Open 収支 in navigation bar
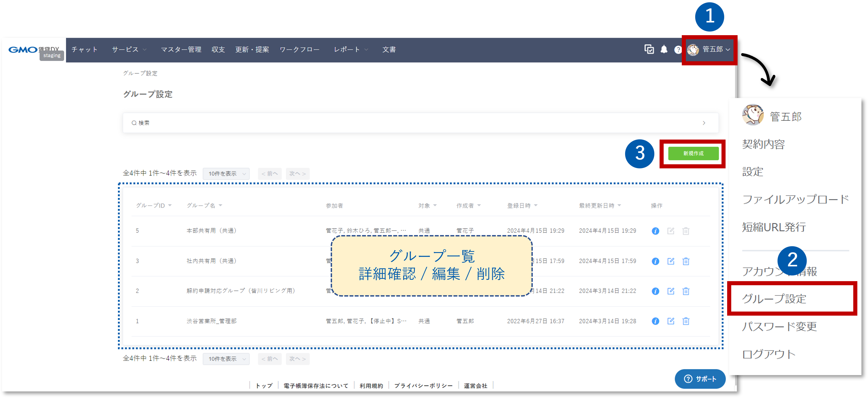Image resolution: width=868 pixels, height=398 pixels. click(218, 49)
